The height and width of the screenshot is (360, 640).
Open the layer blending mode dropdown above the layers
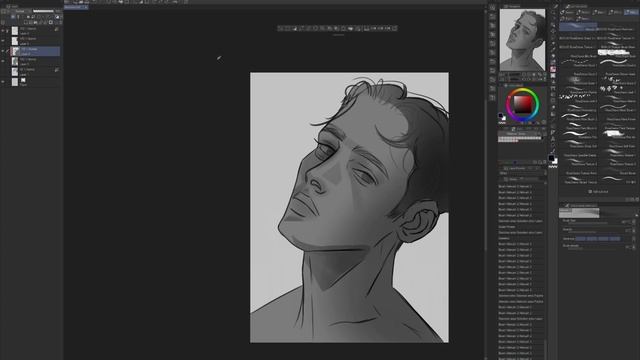point(19,11)
